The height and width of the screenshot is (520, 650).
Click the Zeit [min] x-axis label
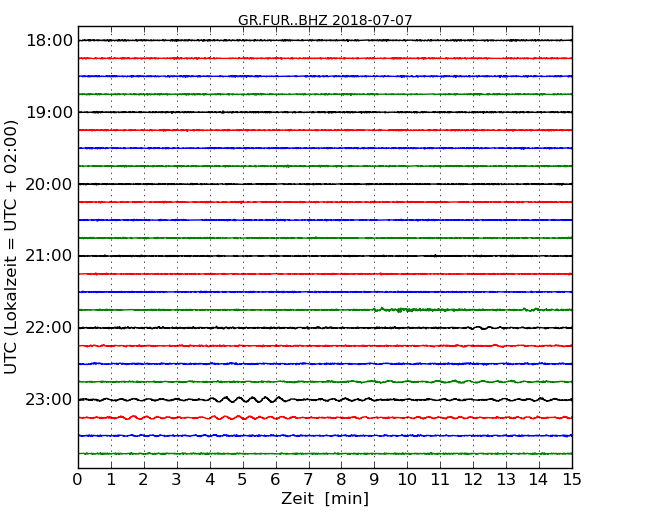[325, 498]
